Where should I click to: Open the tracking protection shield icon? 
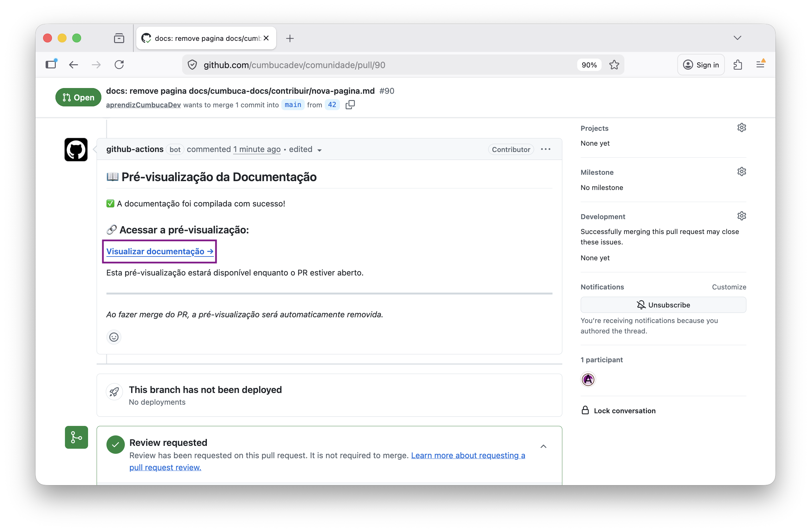tap(193, 65)
